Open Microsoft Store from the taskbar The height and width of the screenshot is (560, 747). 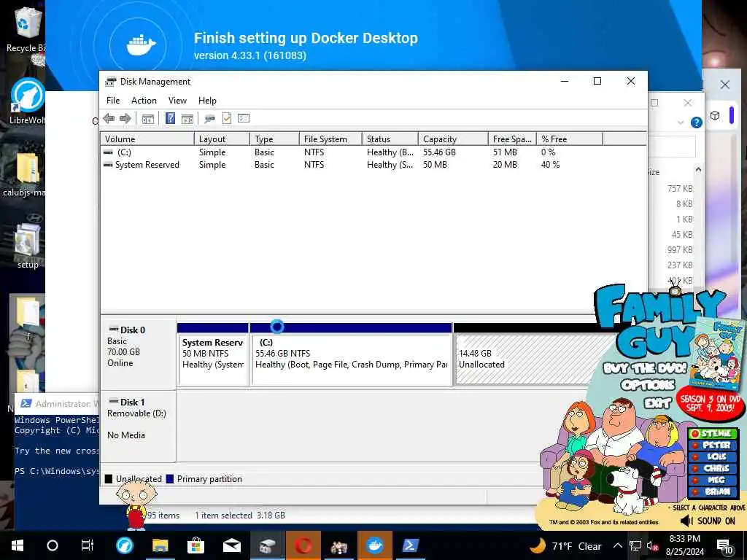point(196,545)
